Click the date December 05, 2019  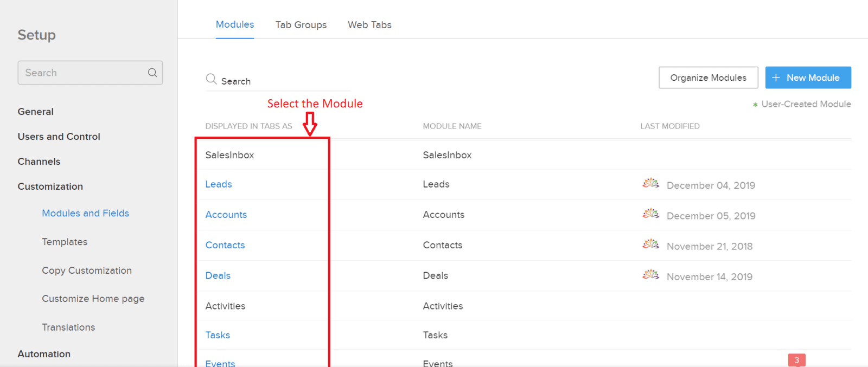711,216
